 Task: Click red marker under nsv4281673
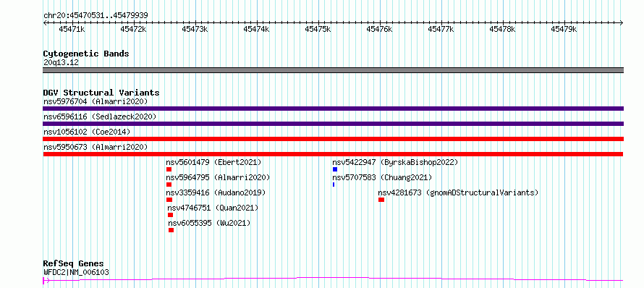381,200
